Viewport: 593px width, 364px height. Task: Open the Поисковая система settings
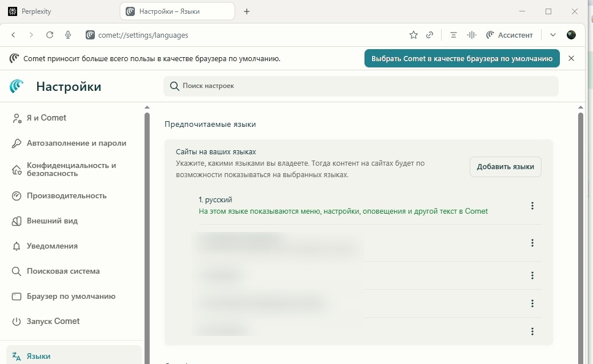pyautogui.click(x=63, y=271)
